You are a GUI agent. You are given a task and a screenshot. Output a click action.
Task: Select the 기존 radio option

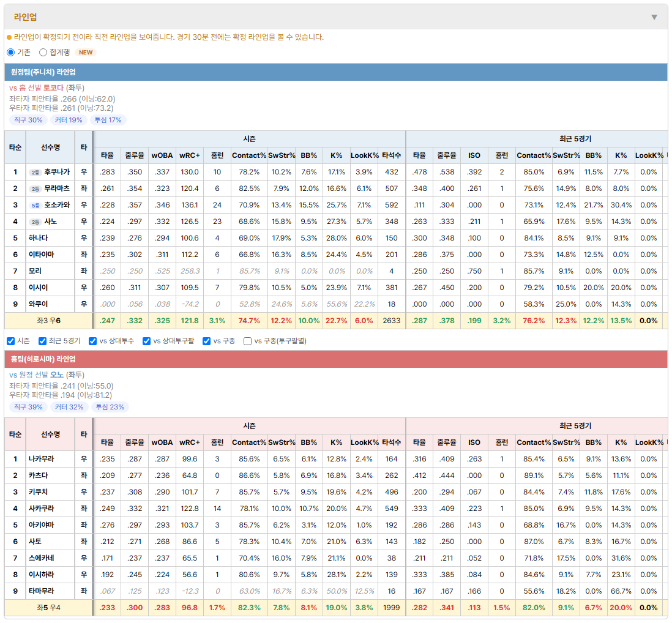[11, 52]
